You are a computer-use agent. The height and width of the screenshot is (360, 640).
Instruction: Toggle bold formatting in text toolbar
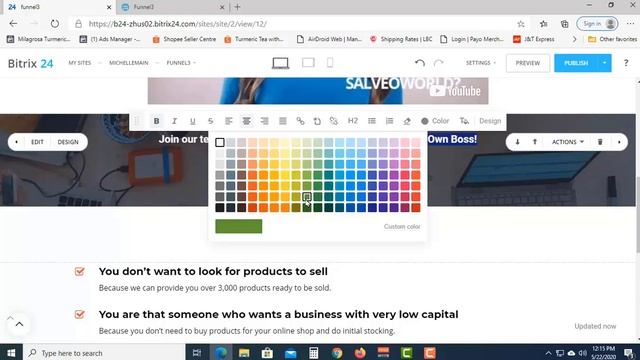coord(156,121)
